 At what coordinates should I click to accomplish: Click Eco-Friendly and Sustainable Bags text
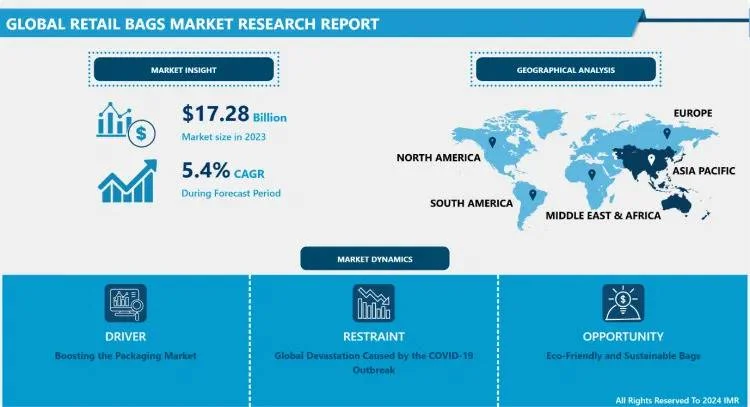point(623,356)
